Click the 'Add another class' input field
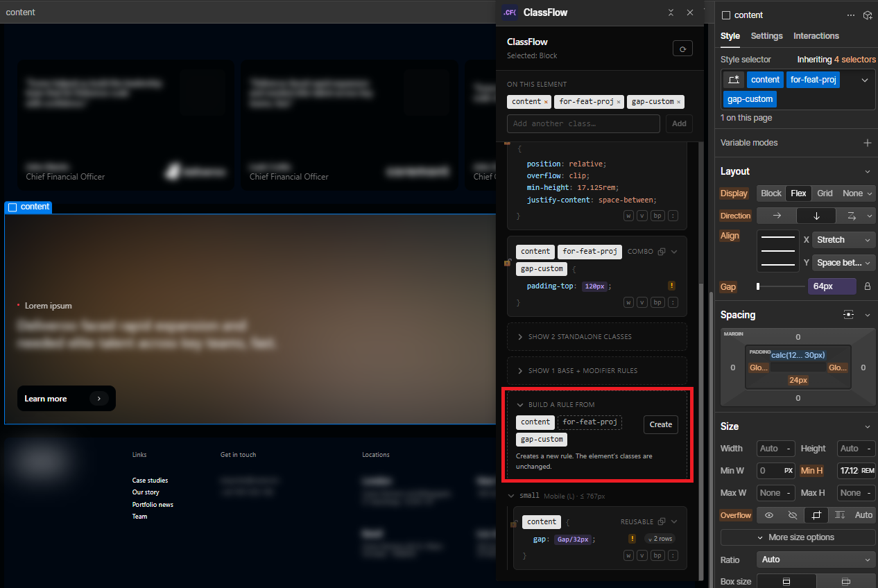Viewport: 878px width, 588px height. (x=583, y=123)
